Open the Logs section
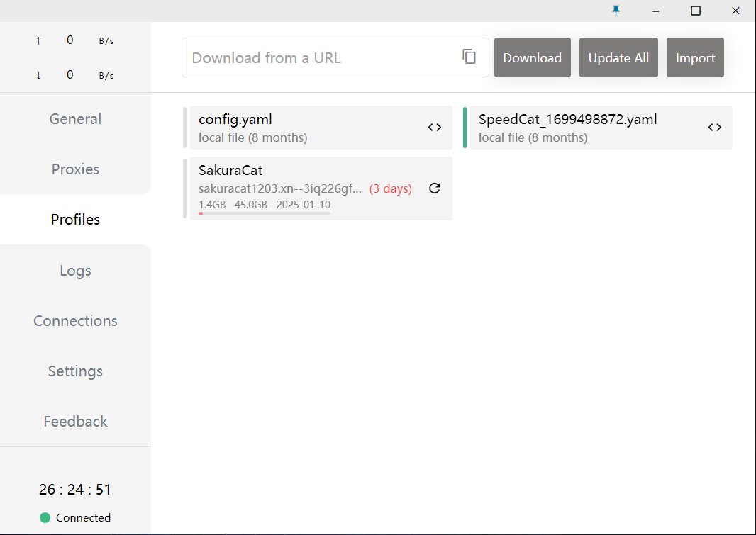 click(x=75, y=271)
